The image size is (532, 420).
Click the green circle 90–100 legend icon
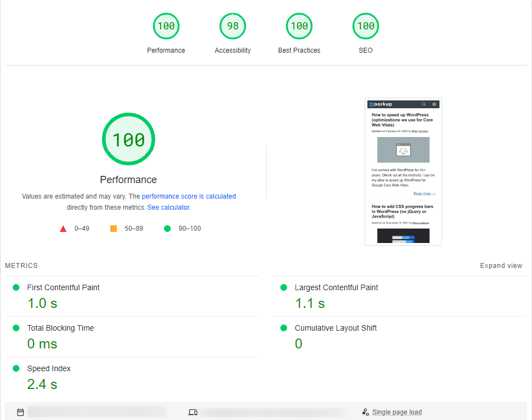tap(167, 229)
